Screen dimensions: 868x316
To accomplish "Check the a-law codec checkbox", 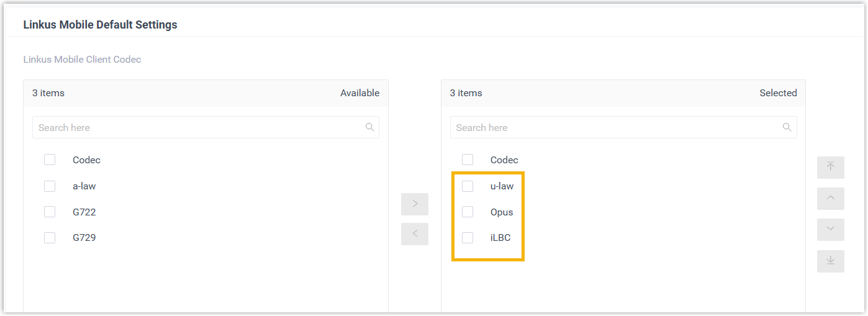I will pos(50,186).
